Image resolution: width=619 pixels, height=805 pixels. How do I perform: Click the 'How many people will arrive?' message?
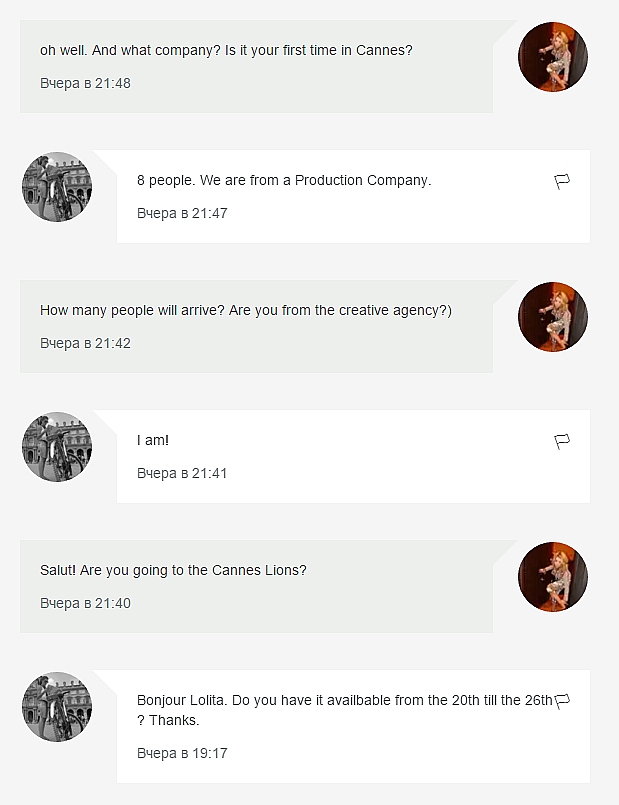[x=246, y=310]
